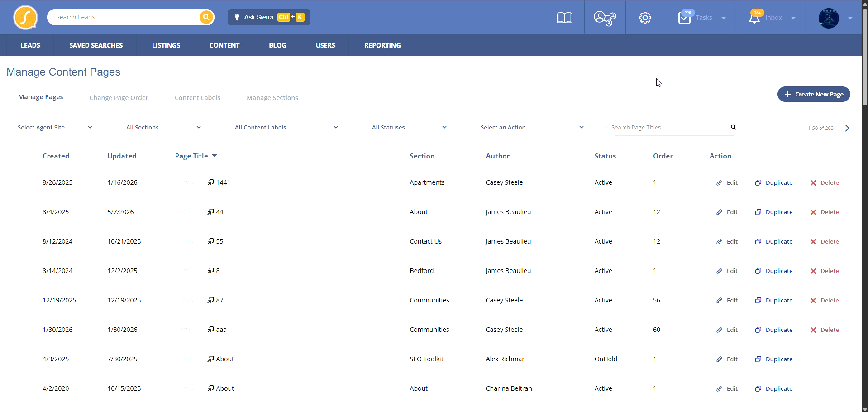Open the LISTINGS menu

[166, 45]
